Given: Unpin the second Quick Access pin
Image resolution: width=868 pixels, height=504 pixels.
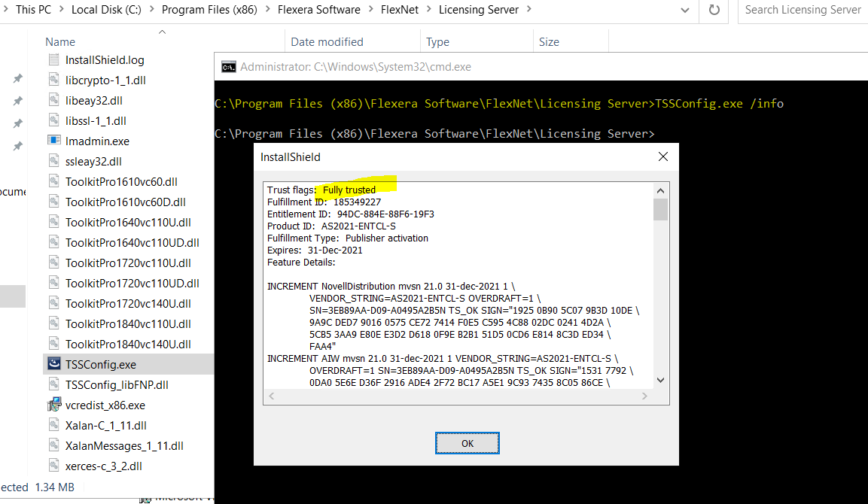Looking at the screenshot, I should click(17, 100).
